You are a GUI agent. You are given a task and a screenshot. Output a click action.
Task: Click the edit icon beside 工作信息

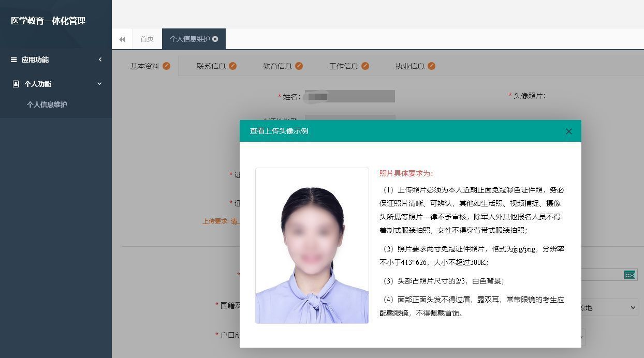pos(365,66)
